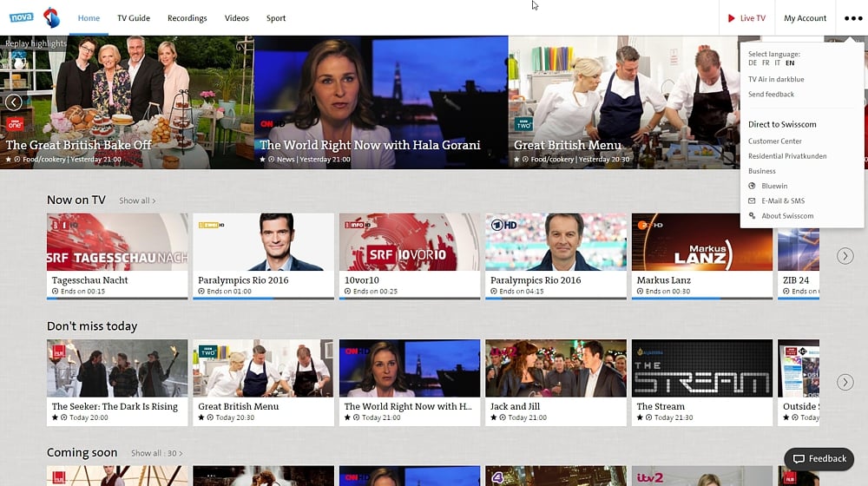868x486 pixels.
Task: Click progress bar under 10vor10
Action: click(x=410, y=299)
